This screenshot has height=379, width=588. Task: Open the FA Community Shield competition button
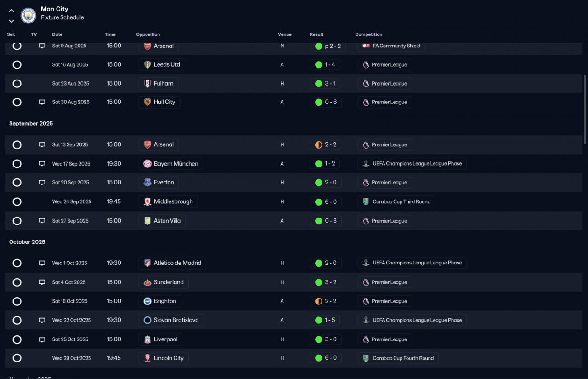pos(391,46)
